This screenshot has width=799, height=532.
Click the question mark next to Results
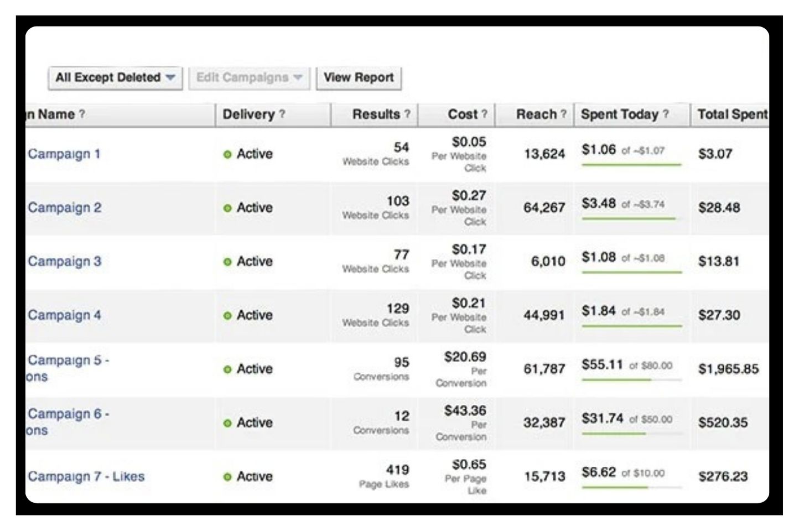[407, 114]
